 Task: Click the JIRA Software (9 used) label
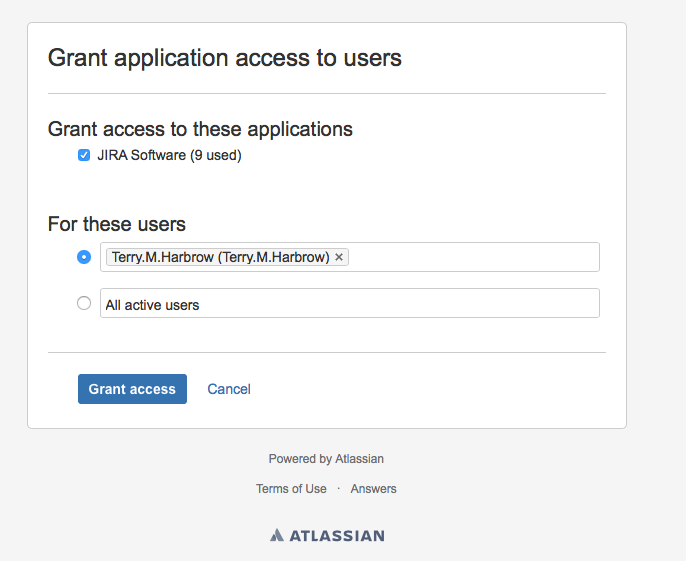169,155
